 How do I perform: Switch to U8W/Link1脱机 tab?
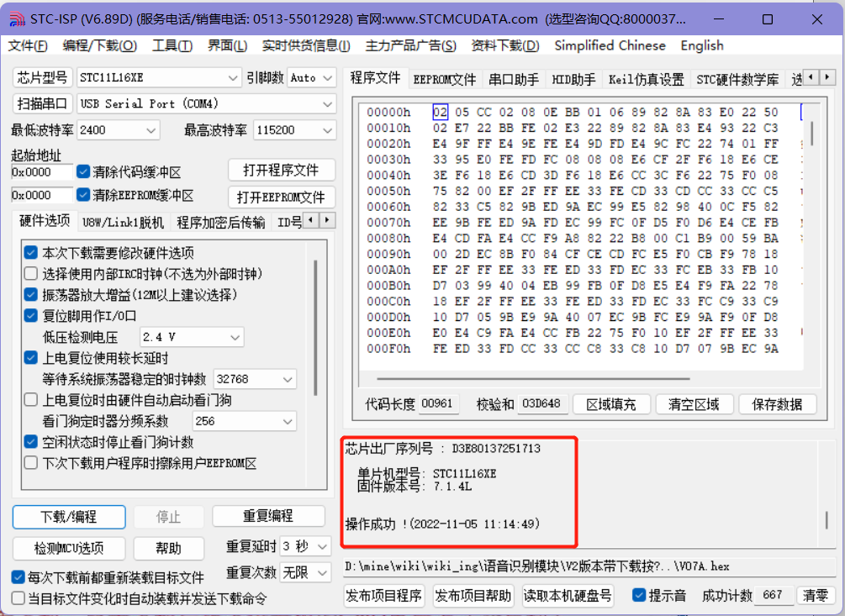pyautogui.click(x=123, y=223)
